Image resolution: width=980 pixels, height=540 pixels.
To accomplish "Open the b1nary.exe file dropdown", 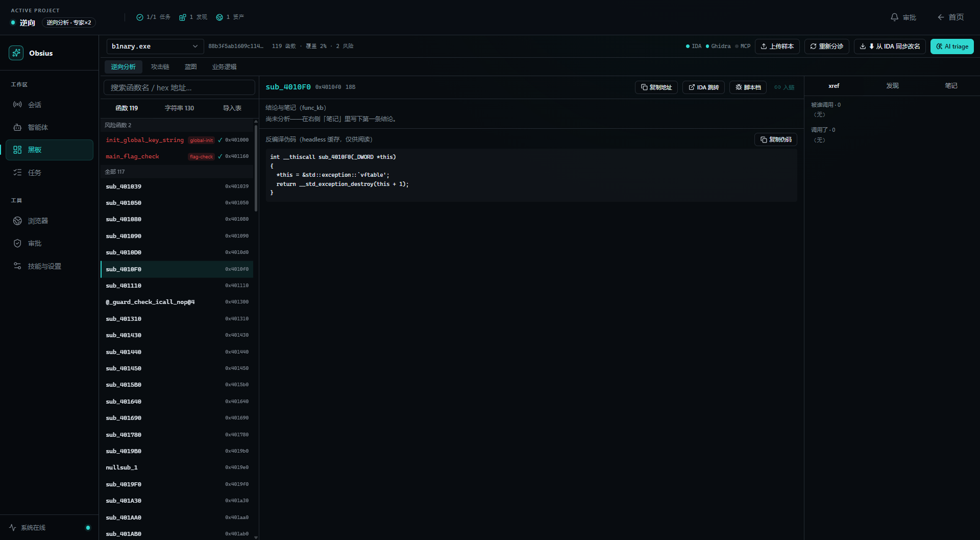I will tap(155, 46).
